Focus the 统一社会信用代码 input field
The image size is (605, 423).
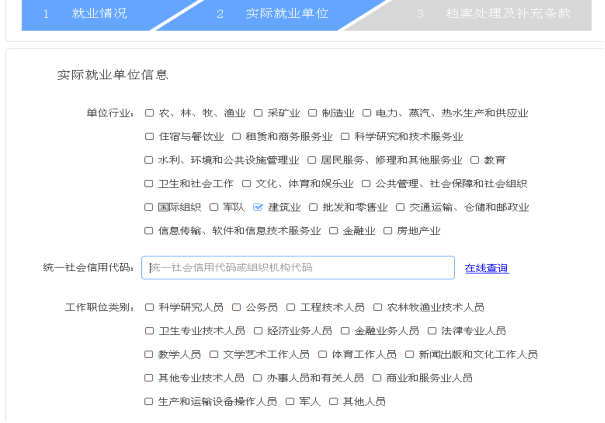pos(298,267)
